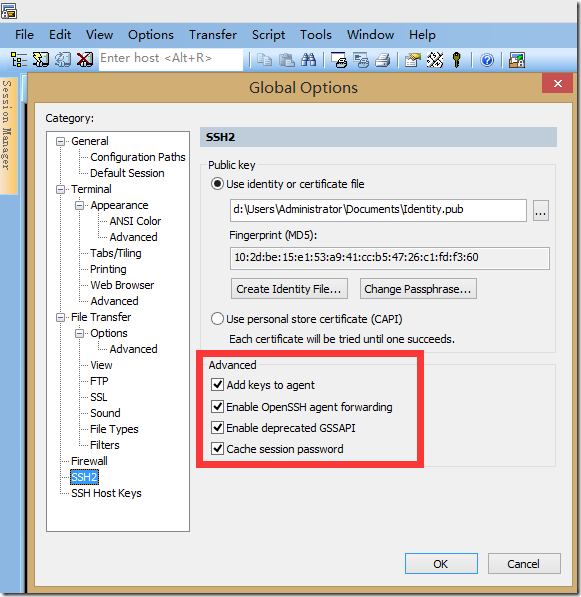The image size is (581, 597).
Task: Click Create Identity File button
Action: [x=289, y=289]
